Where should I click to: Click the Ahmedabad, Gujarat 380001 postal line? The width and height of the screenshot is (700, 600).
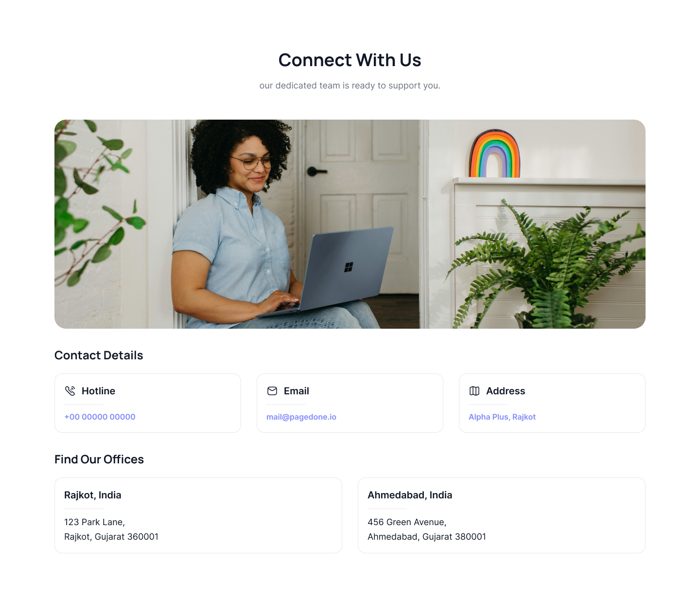[x=427, y=537]
